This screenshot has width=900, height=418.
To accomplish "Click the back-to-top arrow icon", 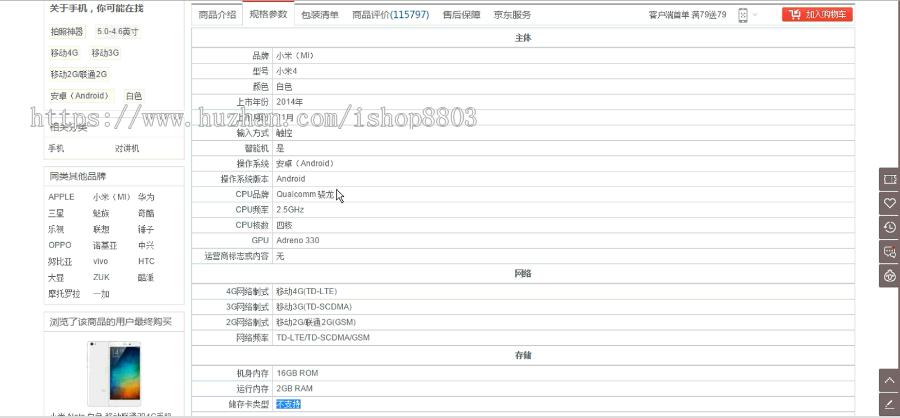I will pos(889,380).
